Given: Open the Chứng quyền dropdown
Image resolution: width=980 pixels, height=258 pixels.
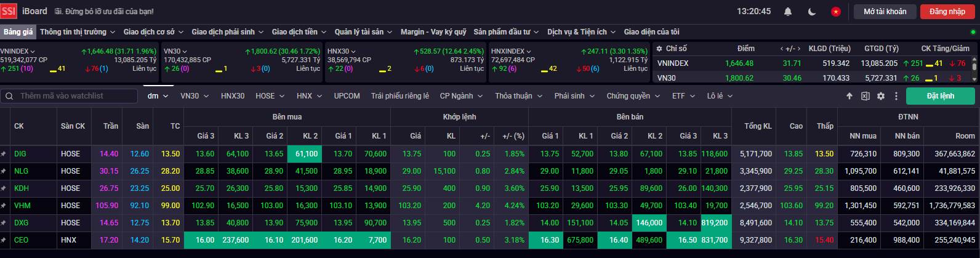Looking at the screenshot, I should coord(632,96).
